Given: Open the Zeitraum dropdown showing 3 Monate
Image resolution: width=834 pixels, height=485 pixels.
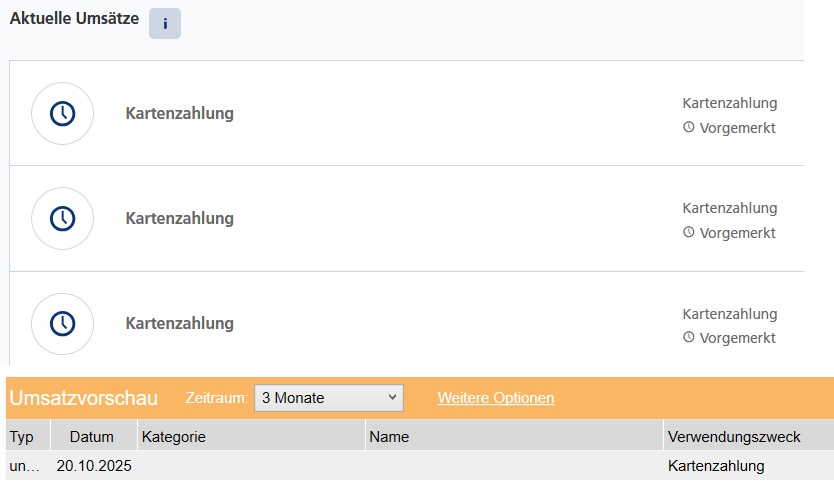Looking at the screenshot, I should tap(328, 398).
